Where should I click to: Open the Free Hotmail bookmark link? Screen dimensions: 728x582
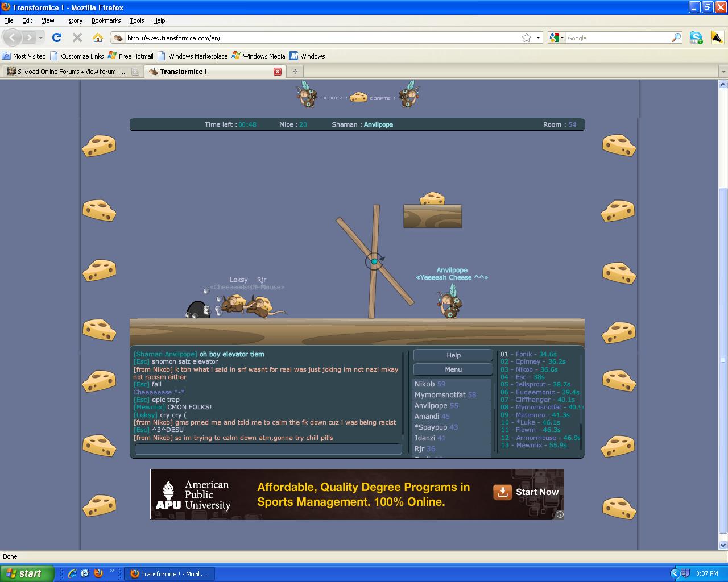pyautogui.click(x=131, y=56)
